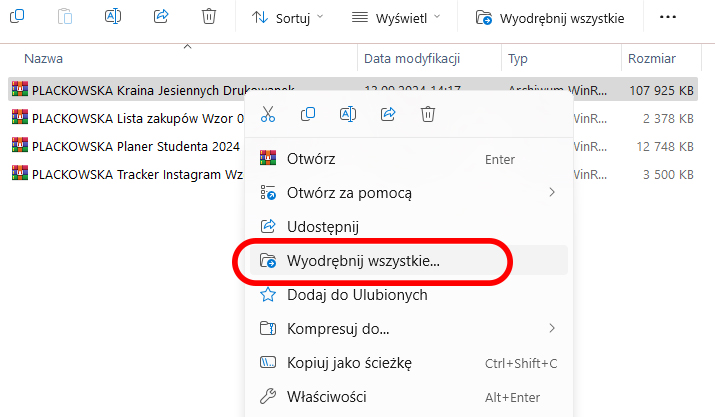The image size is (715, 417).
Task: Click the 107 925 KB size cell
Action: coord(661,91)
